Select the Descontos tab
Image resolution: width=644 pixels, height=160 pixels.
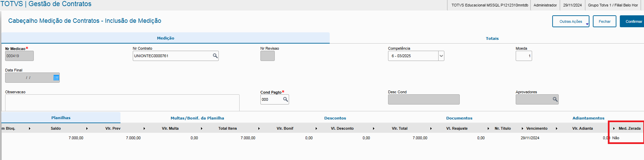coord(335,118)
